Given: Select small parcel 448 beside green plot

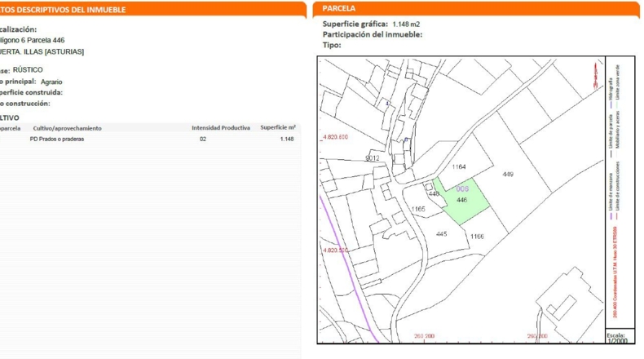Looking at the screenshot, I should tap(434, 193).
